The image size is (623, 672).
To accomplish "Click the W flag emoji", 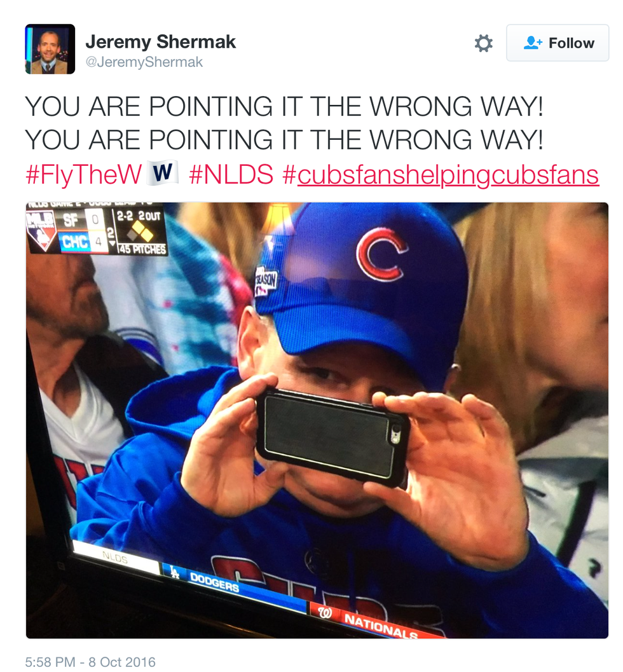I will [162, 172].
